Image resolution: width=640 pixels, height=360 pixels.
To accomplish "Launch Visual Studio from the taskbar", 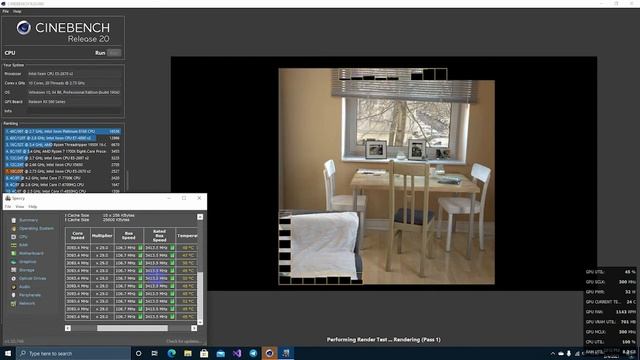I will (237, 353).
